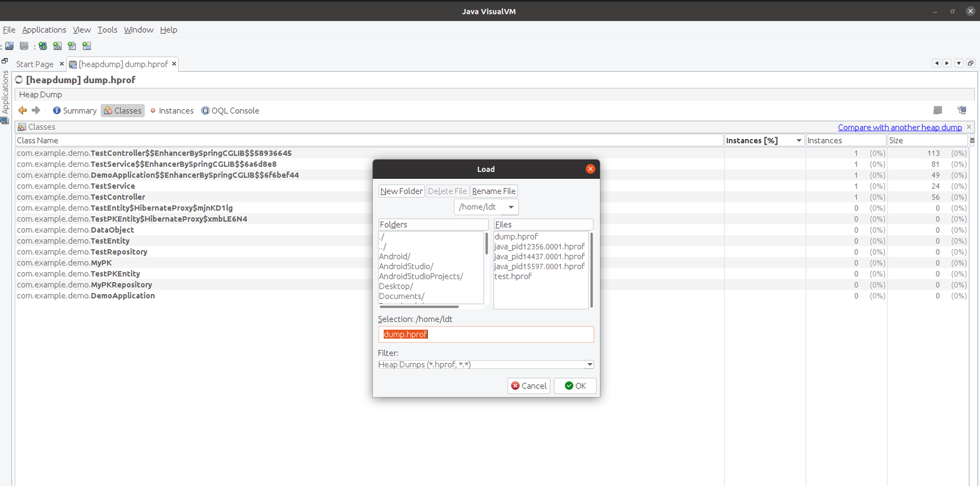Click the restore-window icon above the Applications tab
Screen dimensions: 980x486
(x=5, y=61)
